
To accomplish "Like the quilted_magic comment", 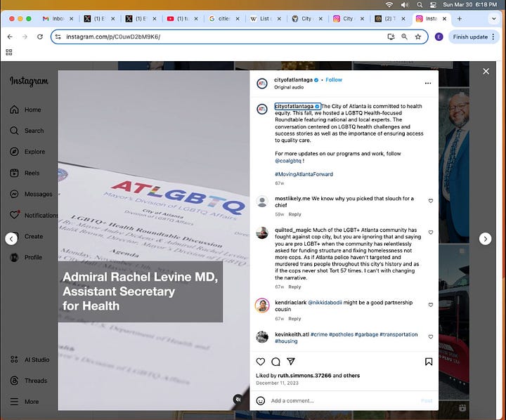I will (x=431, y=232).
